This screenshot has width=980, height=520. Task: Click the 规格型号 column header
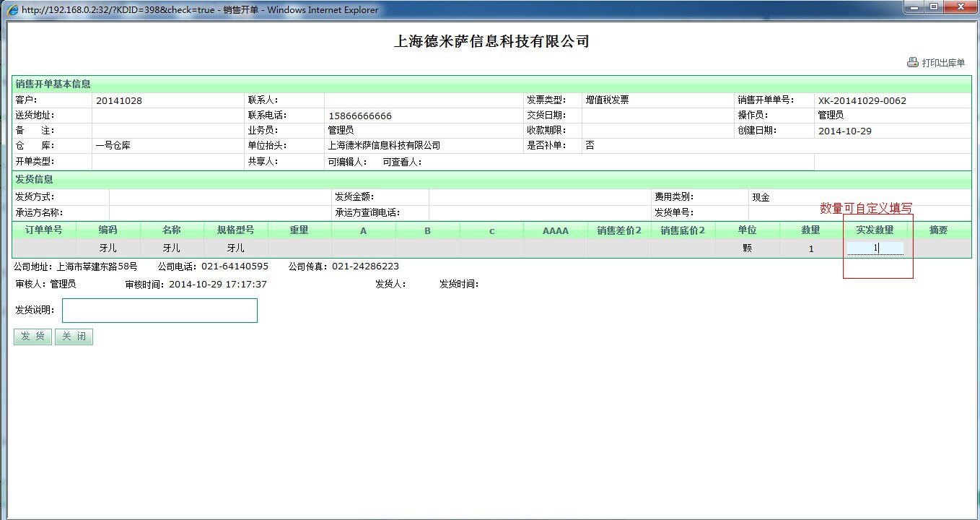(235, 230)
